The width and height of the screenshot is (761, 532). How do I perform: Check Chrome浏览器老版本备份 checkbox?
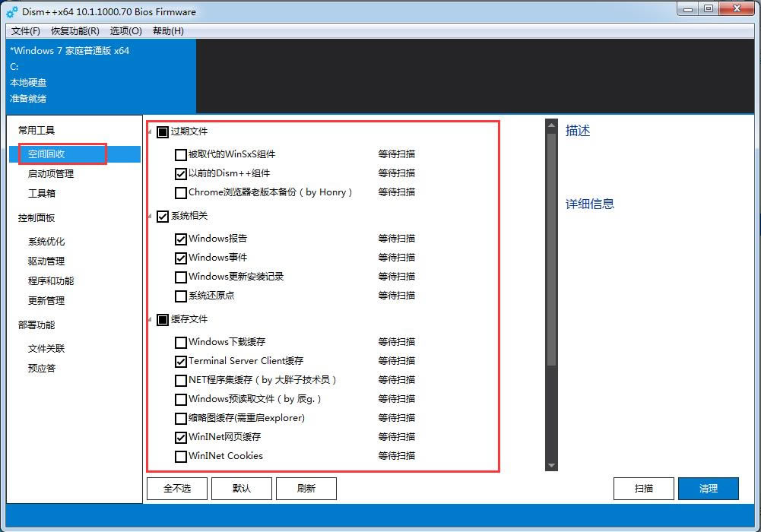coord(180,192)
